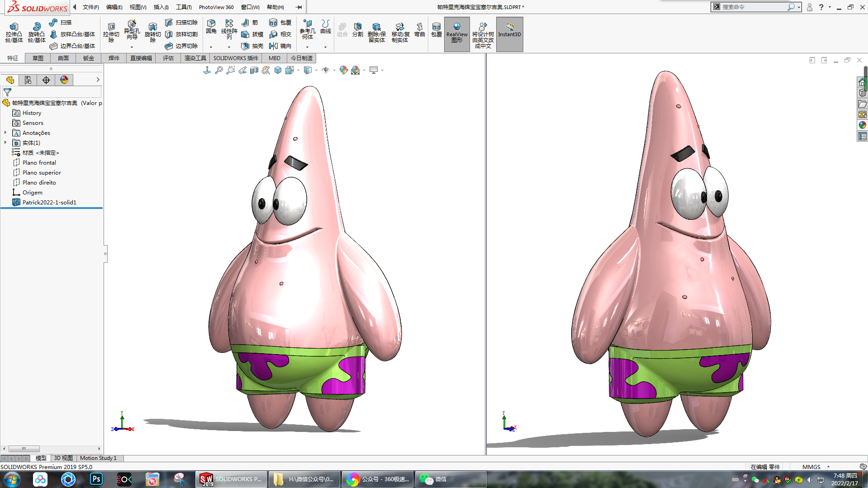The image size is (868, 488).
Task: Expand the 实体(1) tree node
Action: click(5, 142)
